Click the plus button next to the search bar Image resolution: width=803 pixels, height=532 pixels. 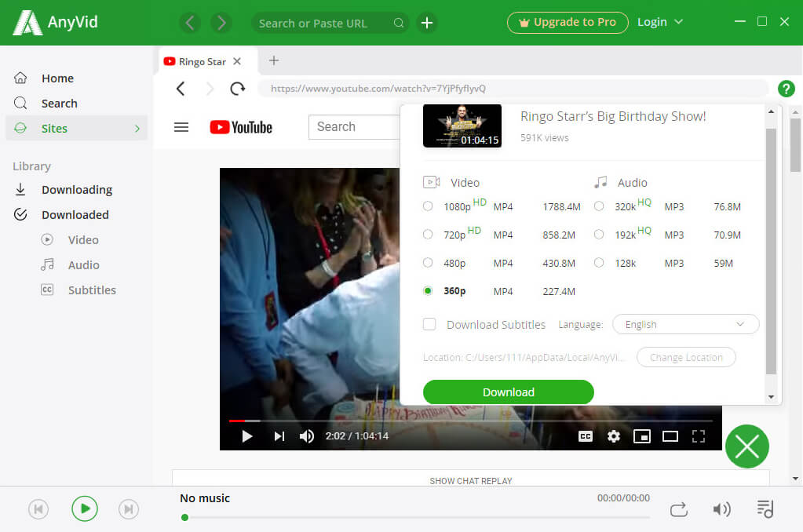[426, 23]
